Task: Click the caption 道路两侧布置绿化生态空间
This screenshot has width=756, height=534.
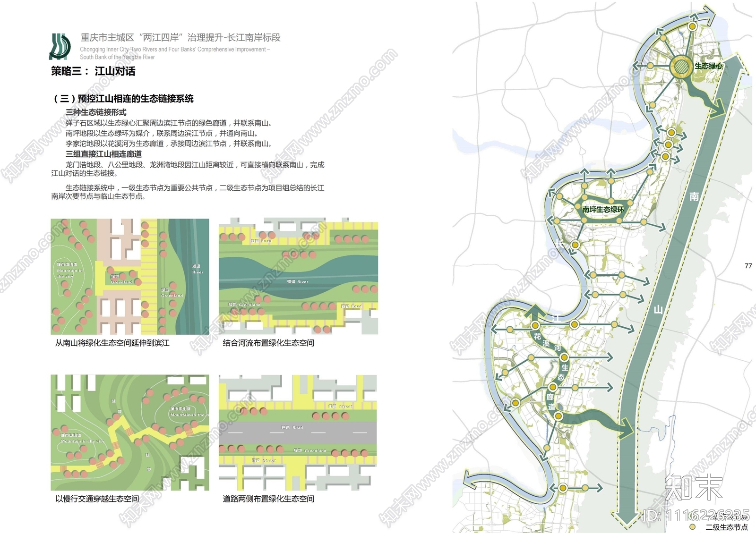Action: tap(268, 499)
